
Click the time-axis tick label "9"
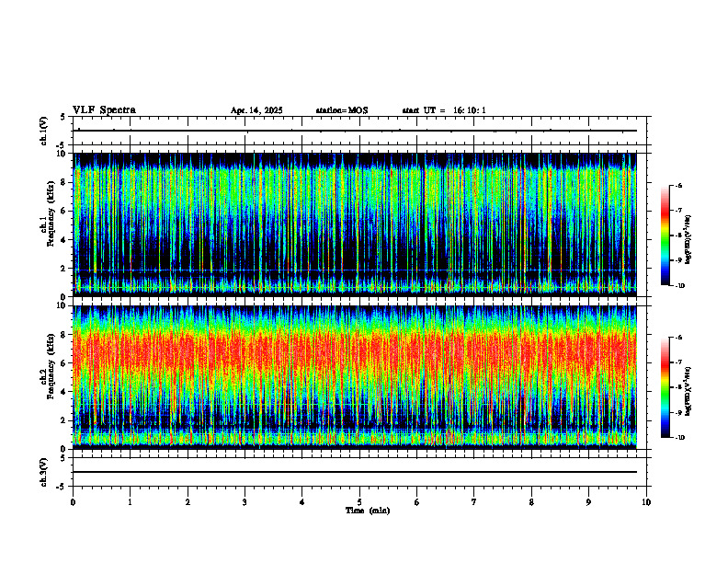(588, 502)
